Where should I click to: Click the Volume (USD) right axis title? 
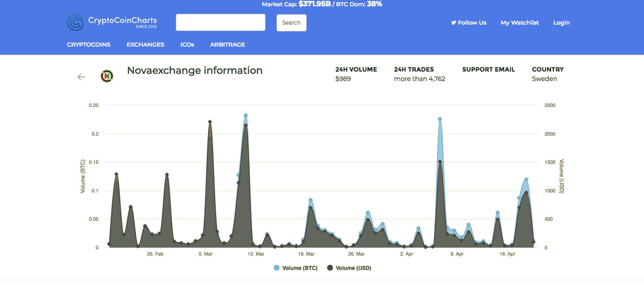[x=562, y=176]
